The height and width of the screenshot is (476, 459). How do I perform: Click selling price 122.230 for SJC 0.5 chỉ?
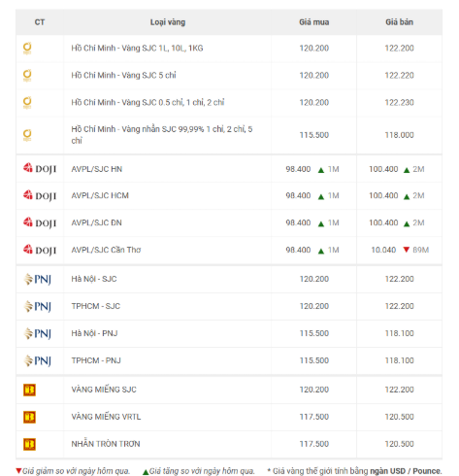click(399, 102)
